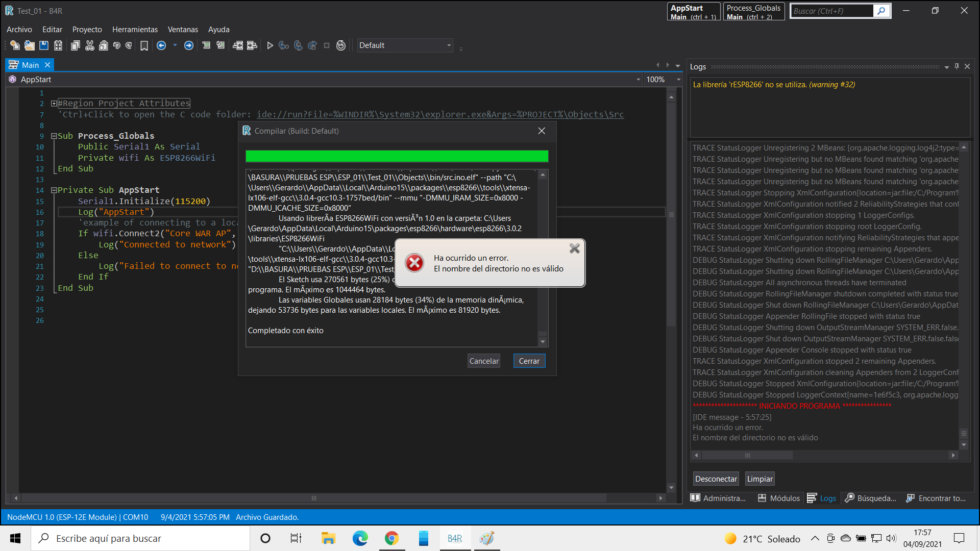Click the bookmark toggle icon

tap(144, 46)
